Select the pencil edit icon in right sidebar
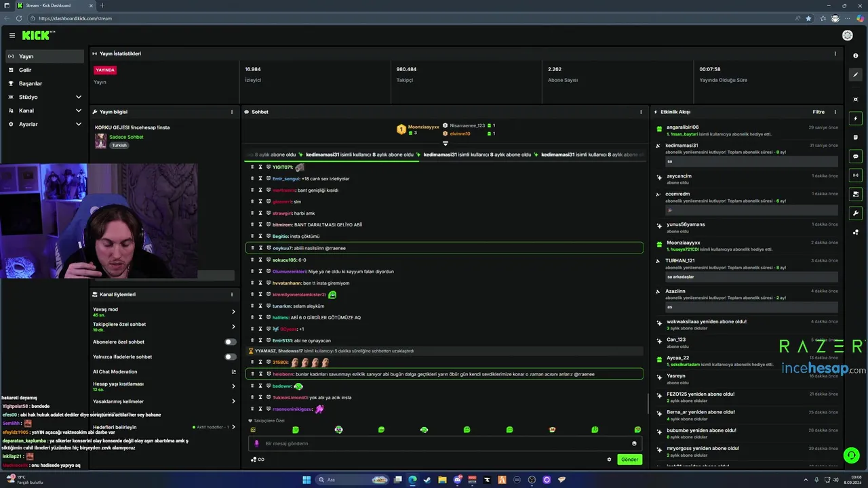Image resolution: width=868 pixels, height=488 pixels. (856, 75)
